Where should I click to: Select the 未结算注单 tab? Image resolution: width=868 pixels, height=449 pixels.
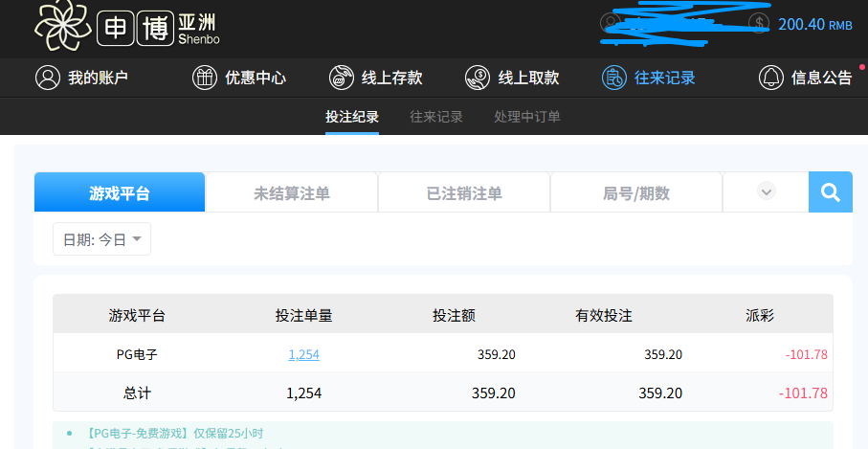[292, 192]
